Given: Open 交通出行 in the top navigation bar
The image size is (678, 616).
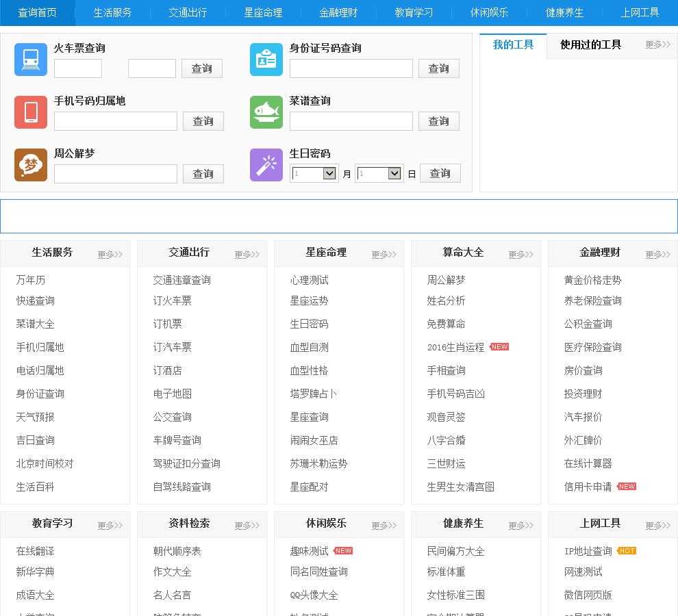Looking at the screenshot, I should coord(188,12).
